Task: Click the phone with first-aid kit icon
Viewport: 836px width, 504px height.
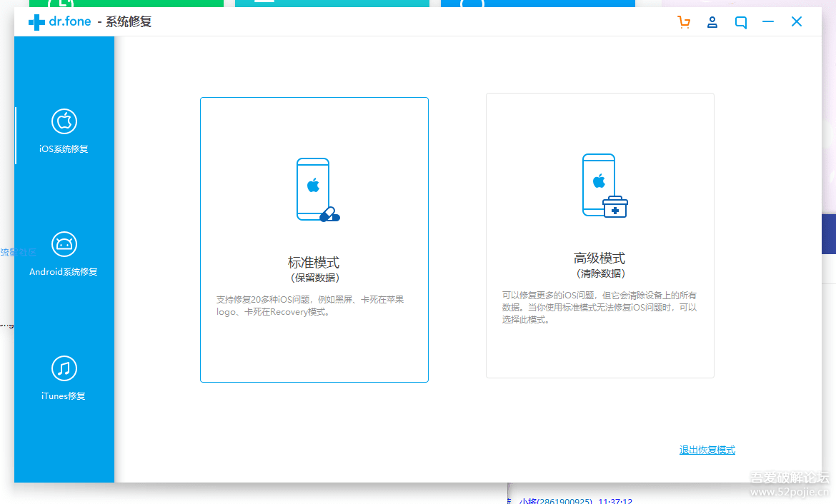Action: coord(604,186)
